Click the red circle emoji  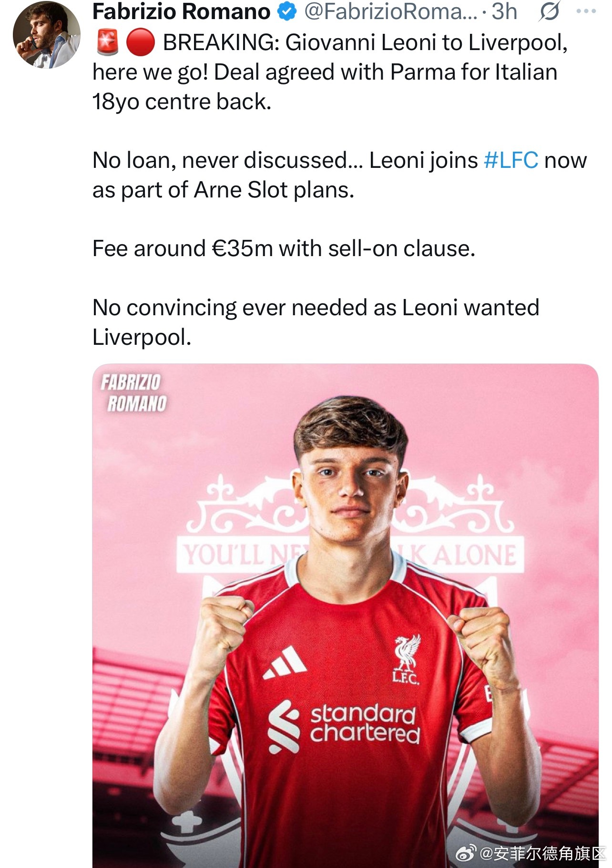pyautogui.click(x=141, y=42)
